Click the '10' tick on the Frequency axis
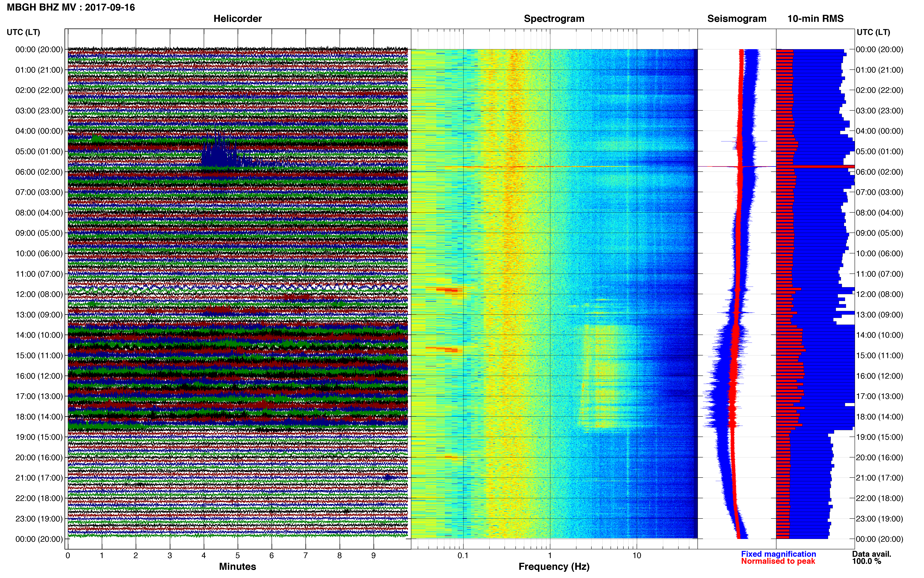This screenshot has height=578, width=924. pos(636,555)
